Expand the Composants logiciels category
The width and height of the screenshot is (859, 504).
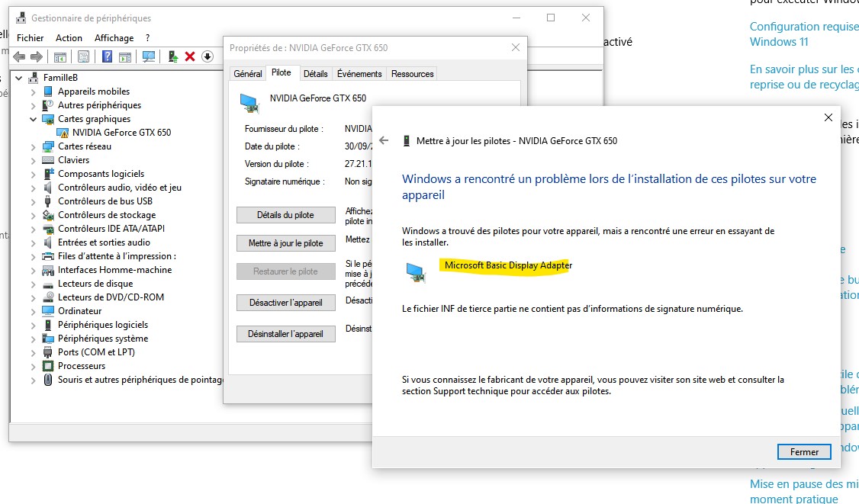[34, 174]
